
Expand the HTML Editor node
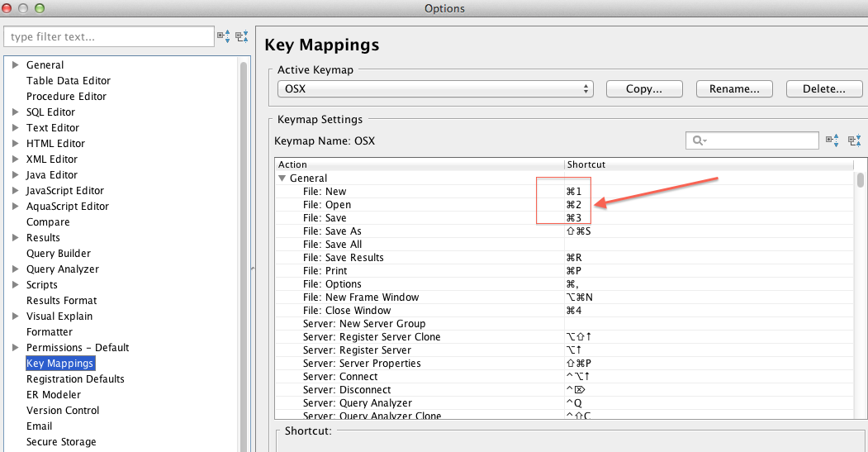(x=16, y=144)
